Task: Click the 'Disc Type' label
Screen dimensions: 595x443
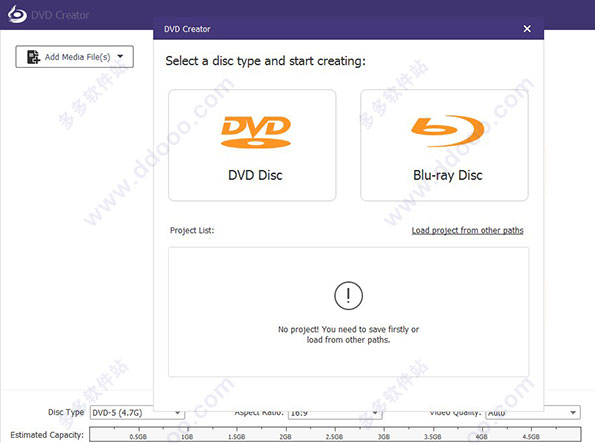Action: click(x=66, y=412)
